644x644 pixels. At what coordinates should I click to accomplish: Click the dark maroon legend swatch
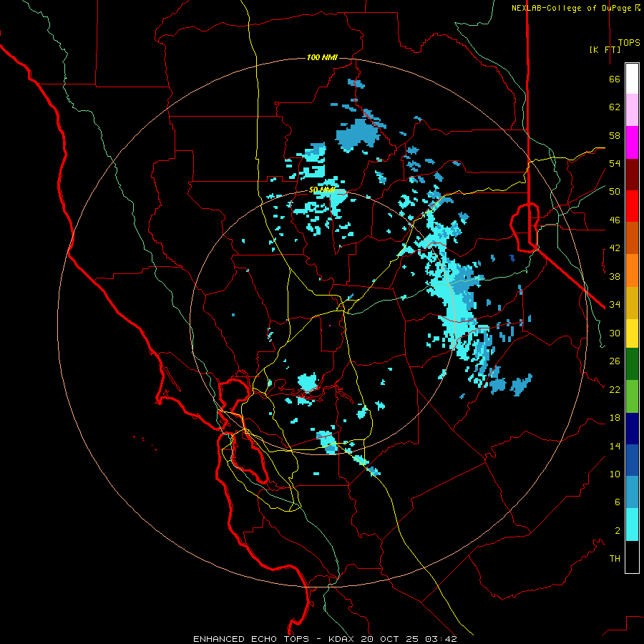coord(632,174)
